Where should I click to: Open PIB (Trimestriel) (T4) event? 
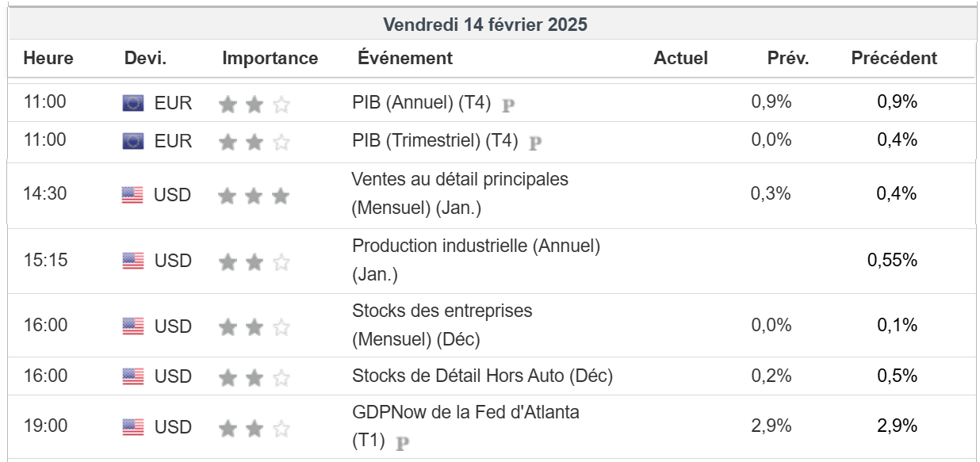(x=434, y=140)
